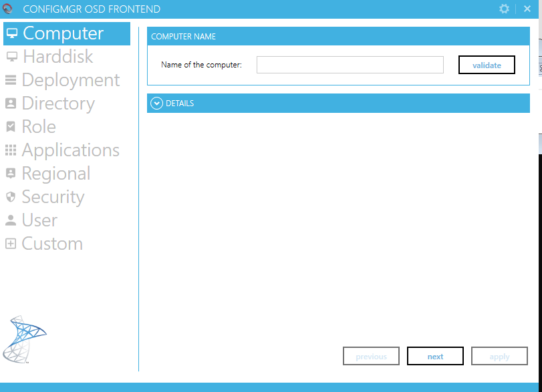
Task: Expand the DETAILS section
Action: pyautogui.click(x=180, y=103)
